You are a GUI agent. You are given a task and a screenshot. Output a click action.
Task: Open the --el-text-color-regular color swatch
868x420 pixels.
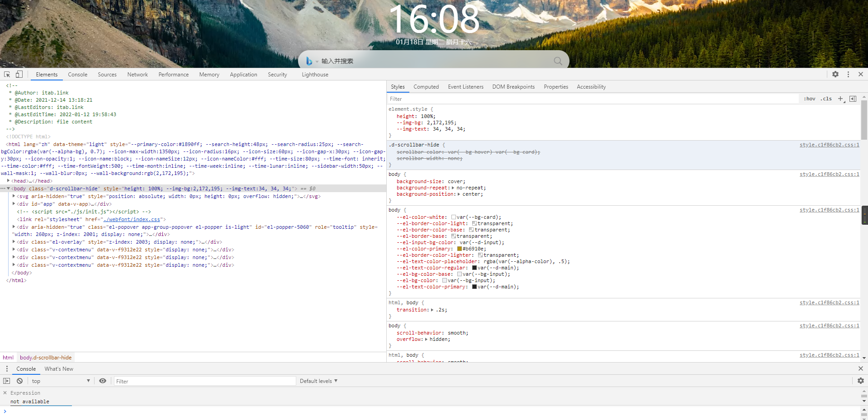(x=474, y=268)
